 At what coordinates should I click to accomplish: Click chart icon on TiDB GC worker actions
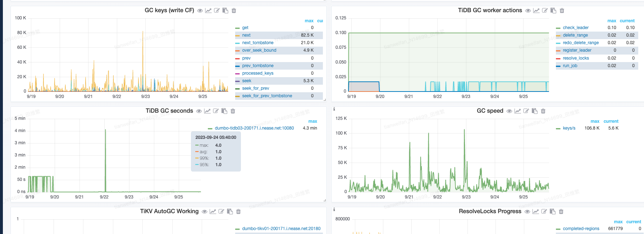[536, 11]
